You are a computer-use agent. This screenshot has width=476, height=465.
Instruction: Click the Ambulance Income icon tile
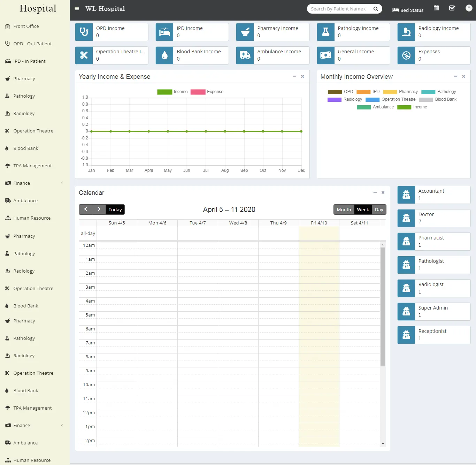[245, 55]
